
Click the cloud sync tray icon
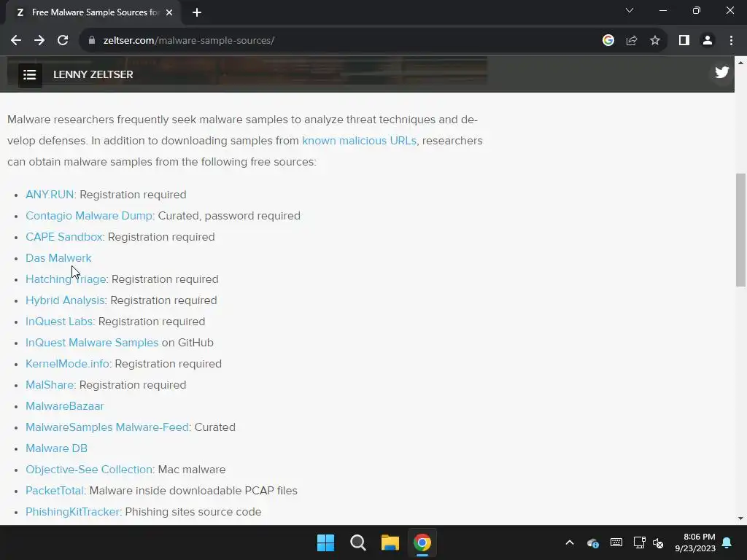pos(593,542)
